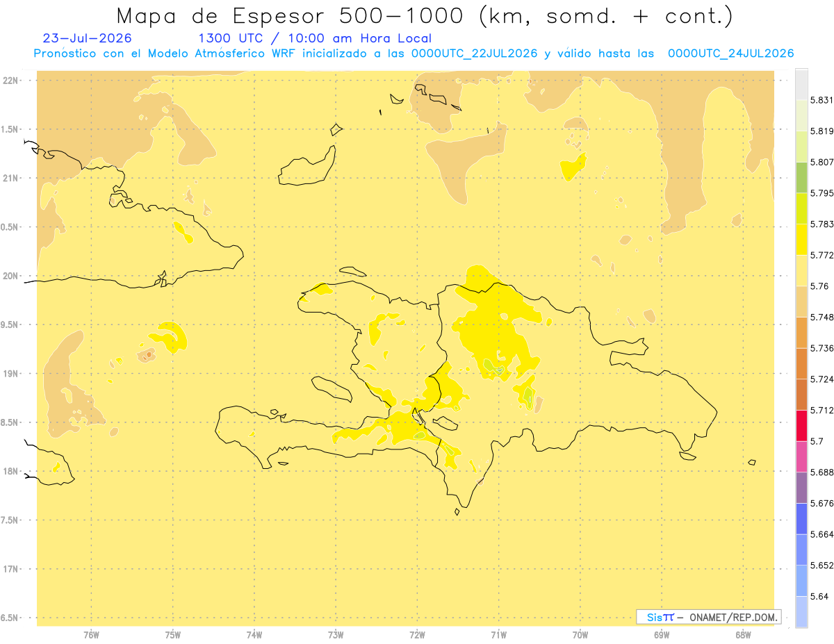Click the 74W longitude label
This screenshot has width=834, height=644.
[254, 636]
